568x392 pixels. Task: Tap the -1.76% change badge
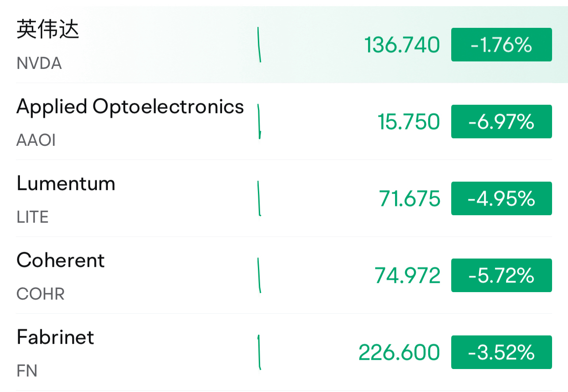coord(502,45)
